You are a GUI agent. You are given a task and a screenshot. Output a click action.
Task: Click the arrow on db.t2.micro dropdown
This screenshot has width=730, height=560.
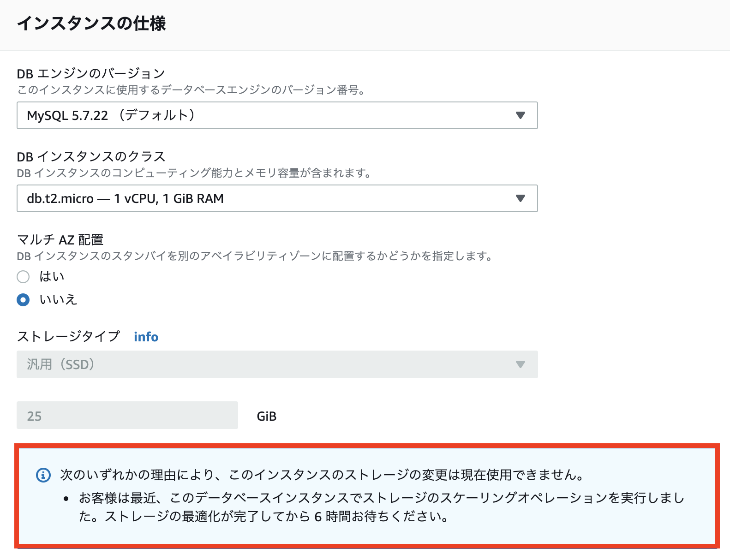(521, 198)
